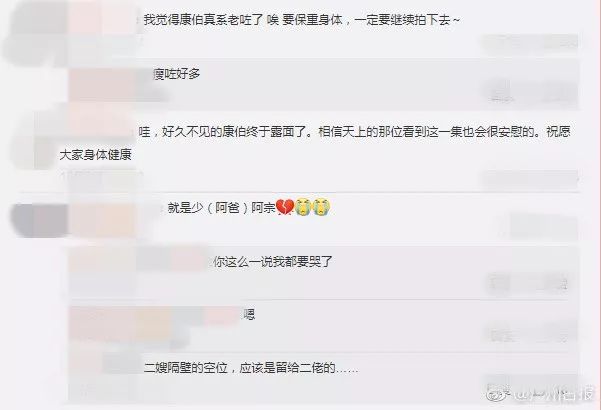Open blurred avatar beside 我觉得康伯 comment
The height and width of the screenshot is (410, 601).
tap(34, 33)
